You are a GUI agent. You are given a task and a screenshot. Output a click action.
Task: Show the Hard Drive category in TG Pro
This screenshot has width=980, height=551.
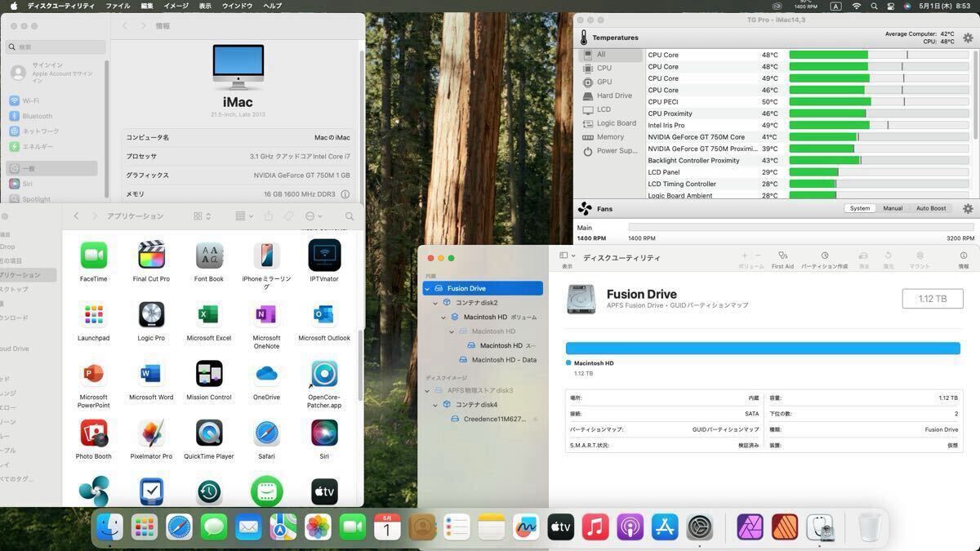tap(612, 96)
